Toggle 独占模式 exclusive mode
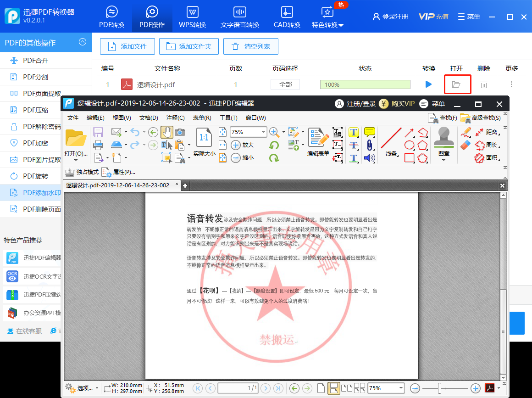This screenshot has height=398, width=532. pos(82,172)
